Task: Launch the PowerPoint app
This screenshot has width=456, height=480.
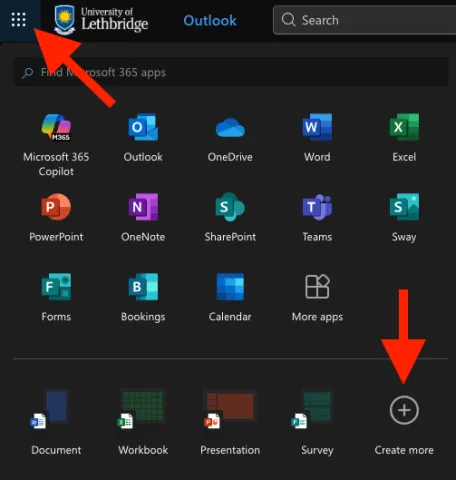Action: [x=56, y=218]
